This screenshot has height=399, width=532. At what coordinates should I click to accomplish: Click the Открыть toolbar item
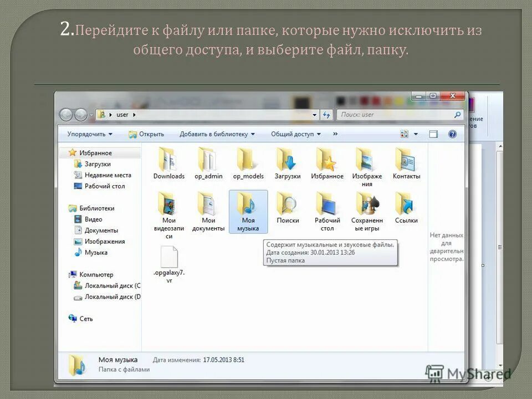point(150,134)
